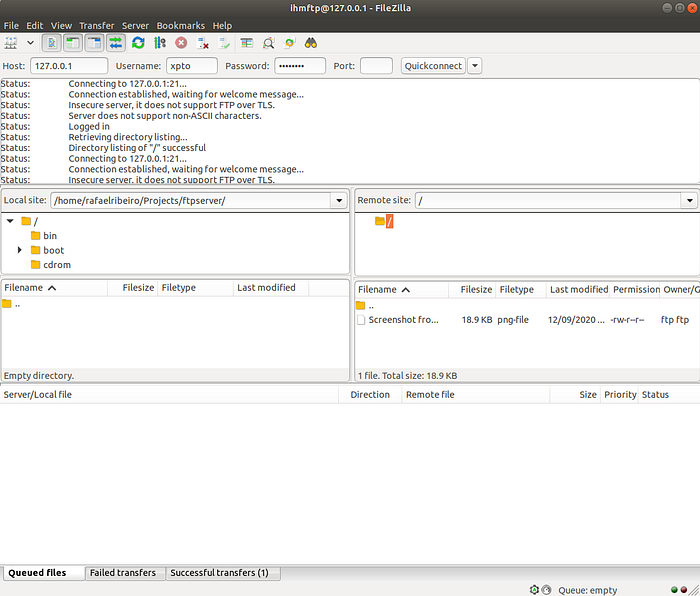Sort remote files by Last modified

(578, 290)
